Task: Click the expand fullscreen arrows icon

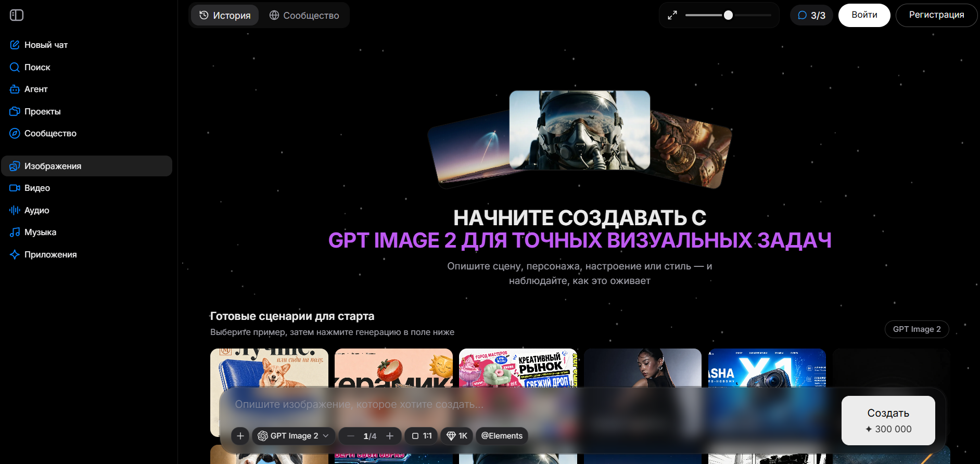Action: [672, 15]
